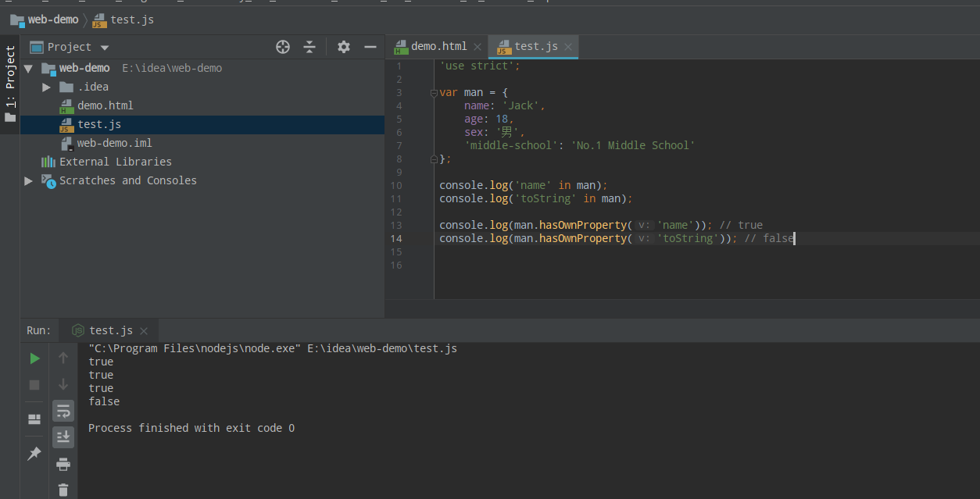Click web-demo in the breadcrumb bar
The image size is (980, 499).
point(45,20)
